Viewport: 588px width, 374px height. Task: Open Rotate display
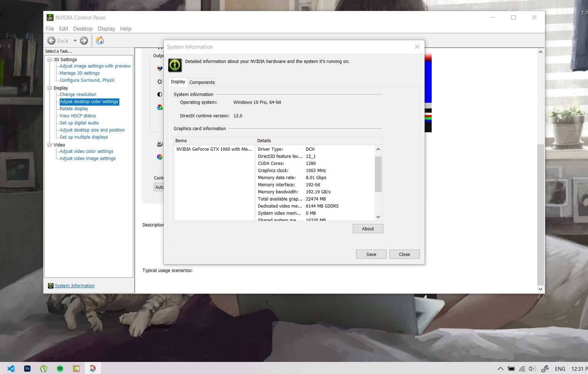[74, 109]
